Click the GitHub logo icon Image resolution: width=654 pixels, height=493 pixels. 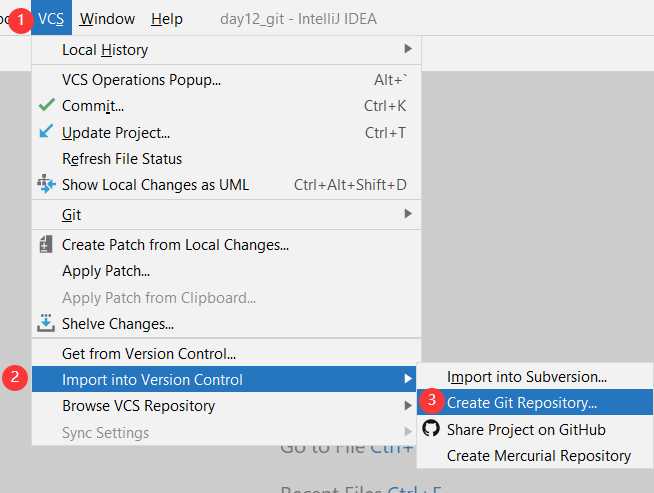coord(431,428)
